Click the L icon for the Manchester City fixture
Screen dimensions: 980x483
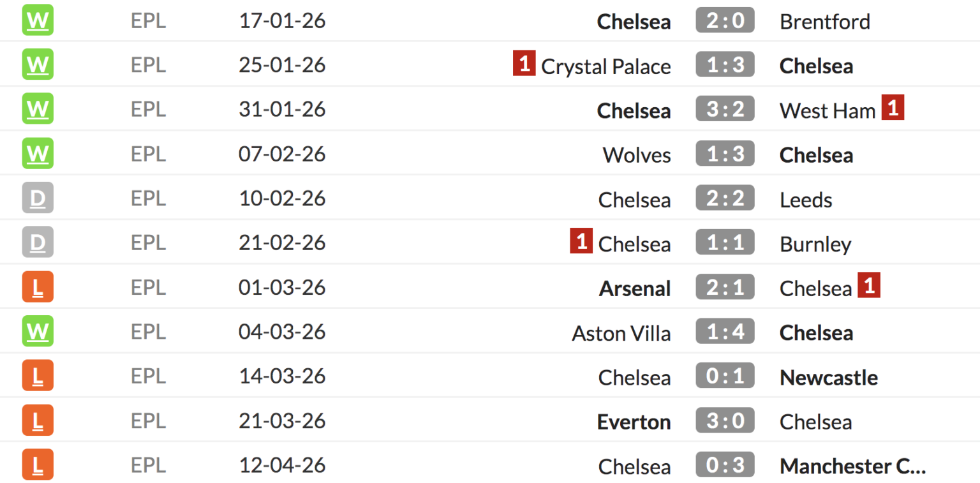pos(37,465)
